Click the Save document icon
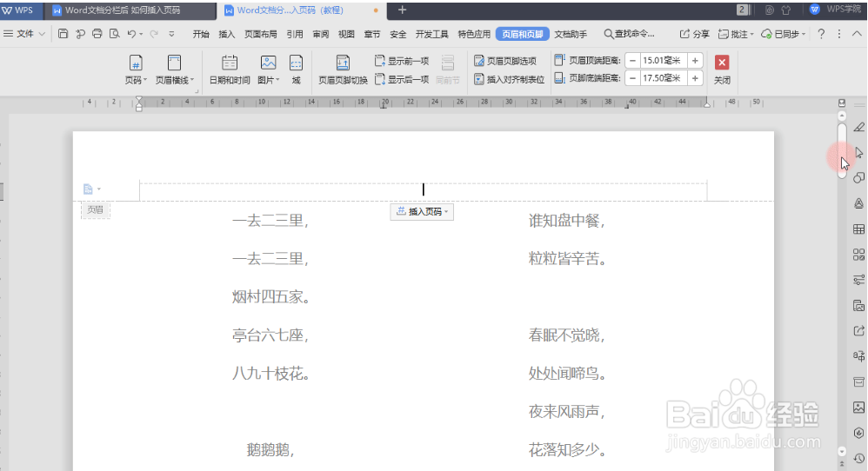The width and height of the screenshot is (868, 471). [63, 34]
